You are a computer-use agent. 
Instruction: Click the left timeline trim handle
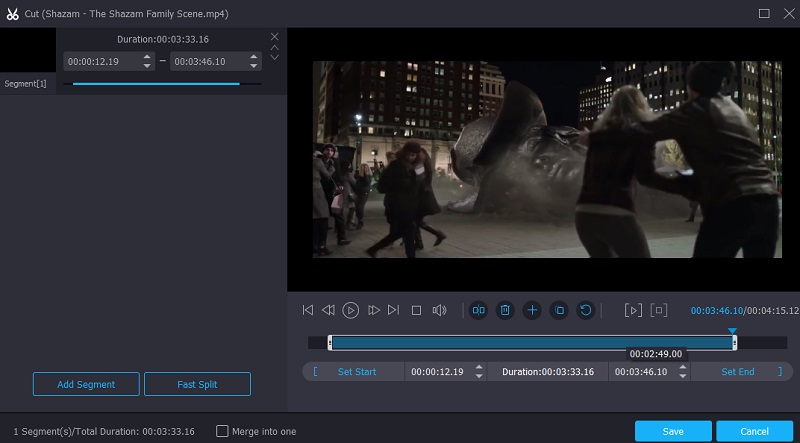[x=330, y=343]
